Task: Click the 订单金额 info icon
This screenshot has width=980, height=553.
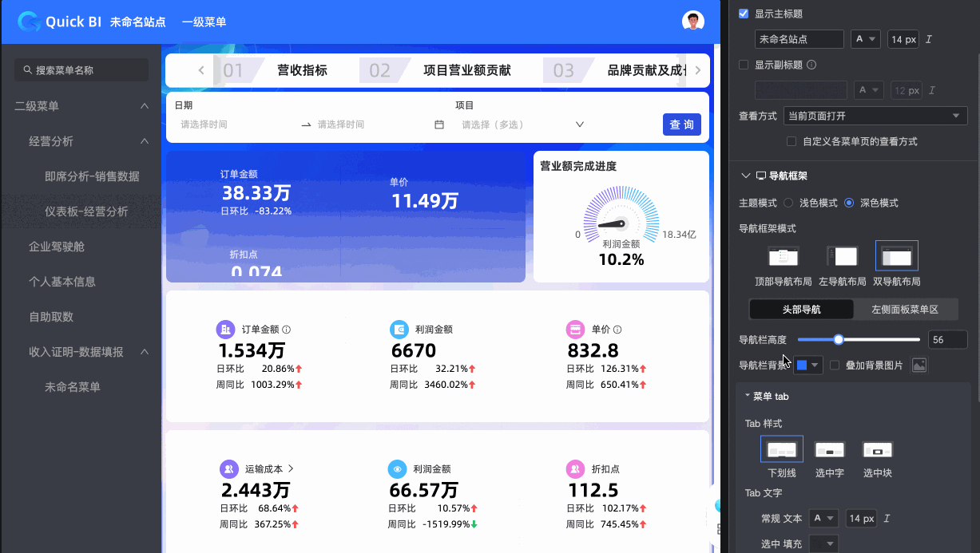Action: point(287,329)
